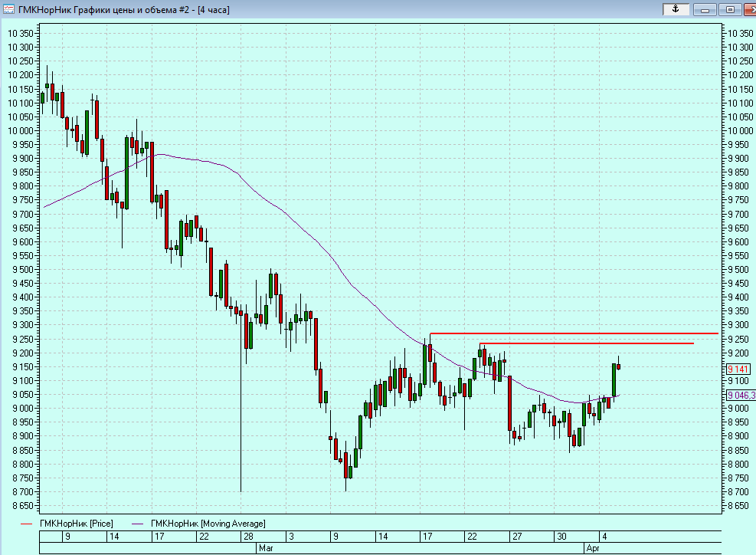Click the chart window icon in title bar
Screen dimensions: 756x555
[8, 9]
